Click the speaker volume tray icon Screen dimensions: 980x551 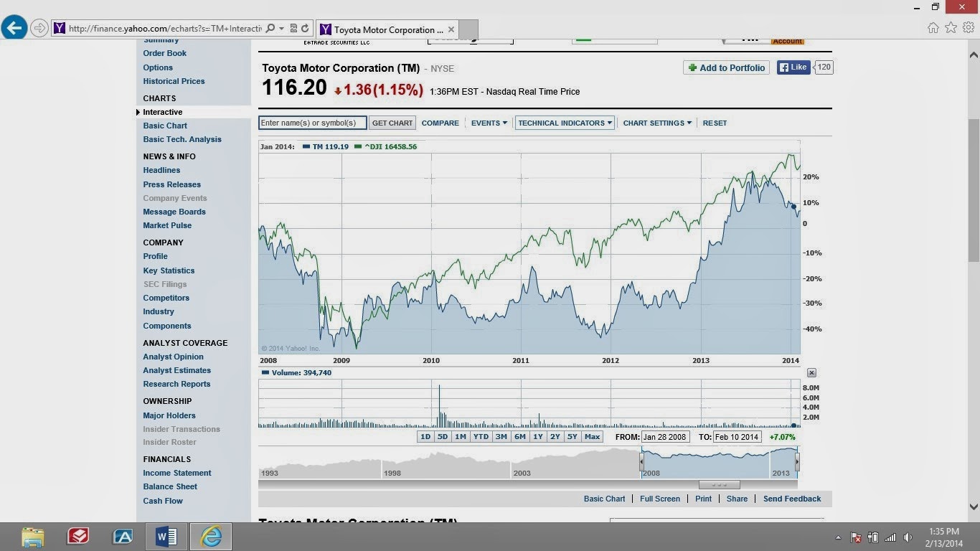click(x=908, y=537)
